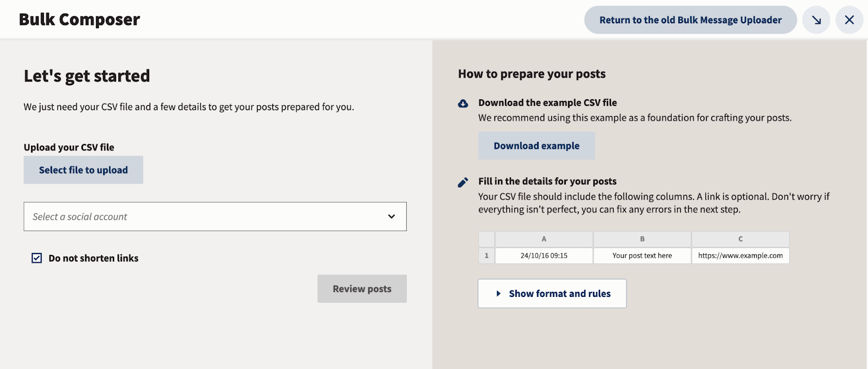Viewport: 868px width, 369px height.
Task: Click the cloud download icon beside 'Download the example CSV file'
Action: coord(463,103)
